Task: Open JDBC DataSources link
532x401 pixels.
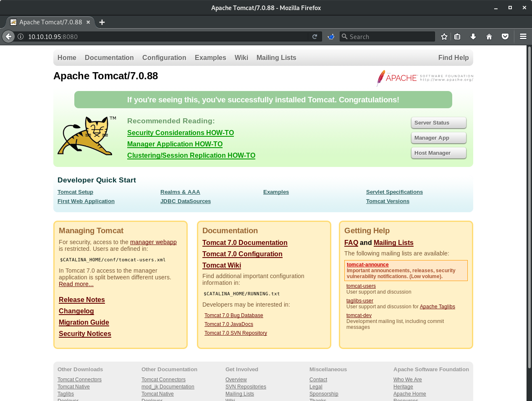Action: (x=186, y=201)
